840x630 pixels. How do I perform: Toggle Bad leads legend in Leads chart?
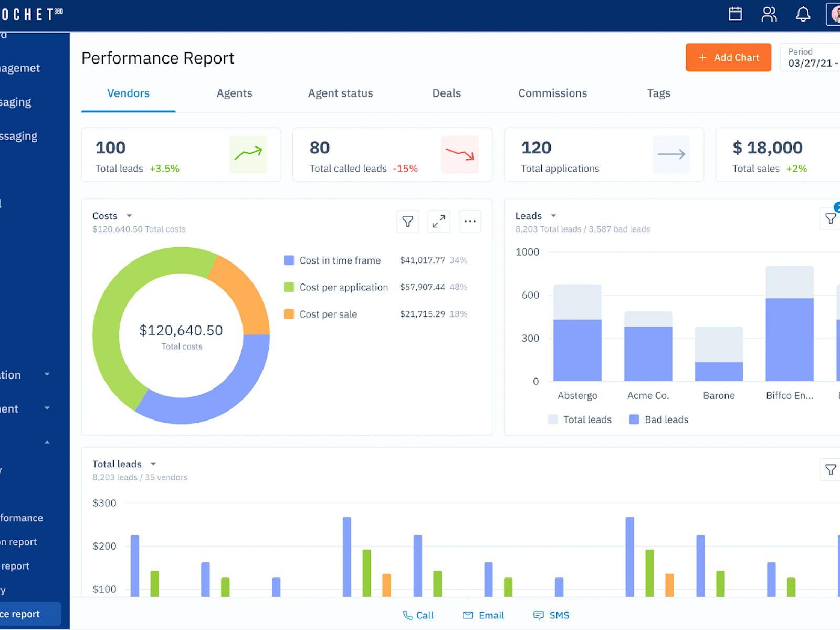[658, 419]
